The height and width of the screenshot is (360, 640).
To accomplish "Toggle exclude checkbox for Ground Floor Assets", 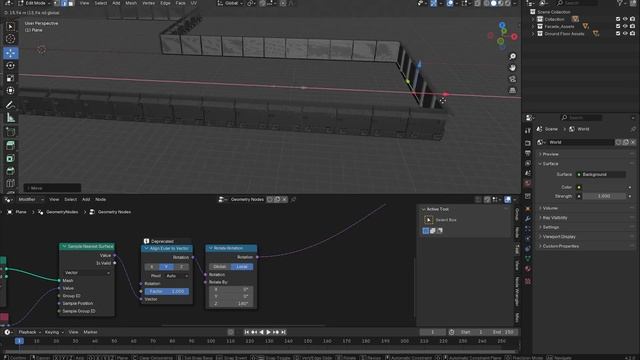I will (x=618, y=34).
